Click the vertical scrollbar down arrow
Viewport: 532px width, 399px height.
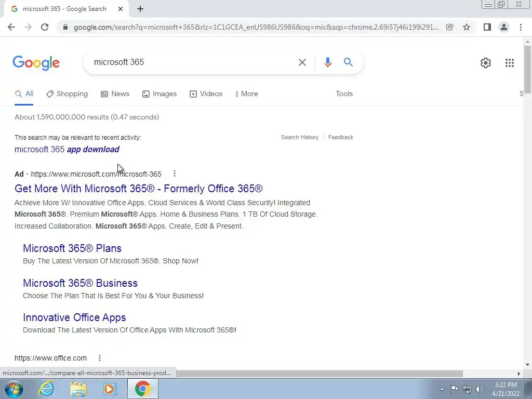click(x=527, y=365)
